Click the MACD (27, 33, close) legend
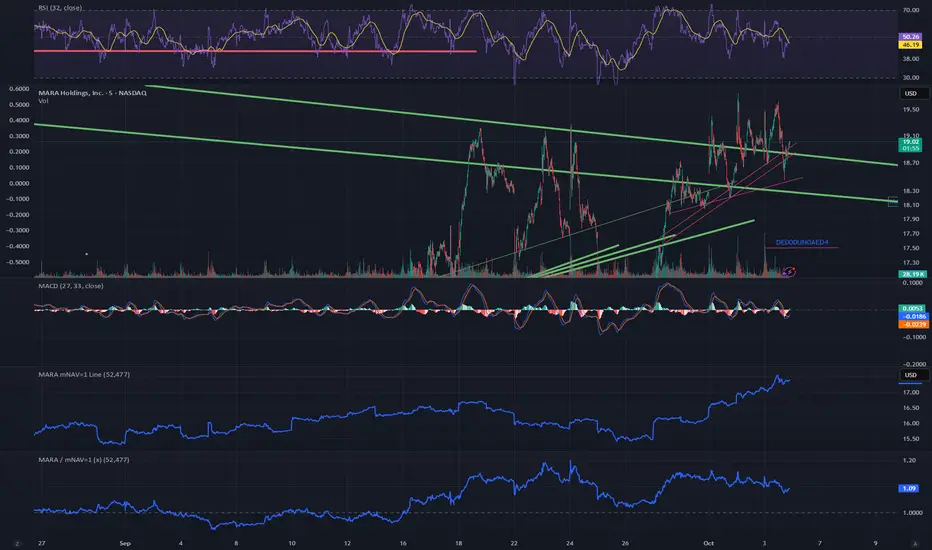Viewport: 932px width, 550px height. [x=71, y=286]
